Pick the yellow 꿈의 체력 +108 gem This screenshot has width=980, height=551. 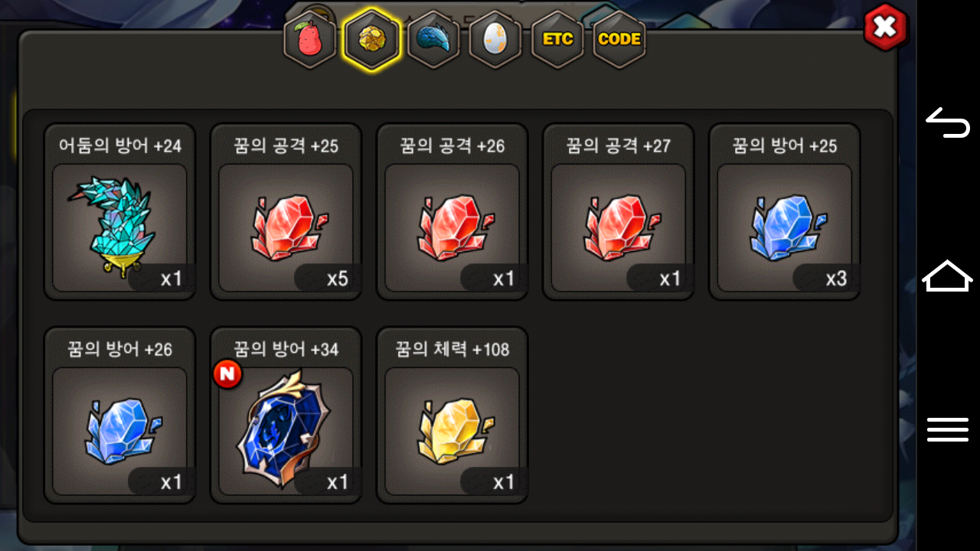click(x=452, y=416)
